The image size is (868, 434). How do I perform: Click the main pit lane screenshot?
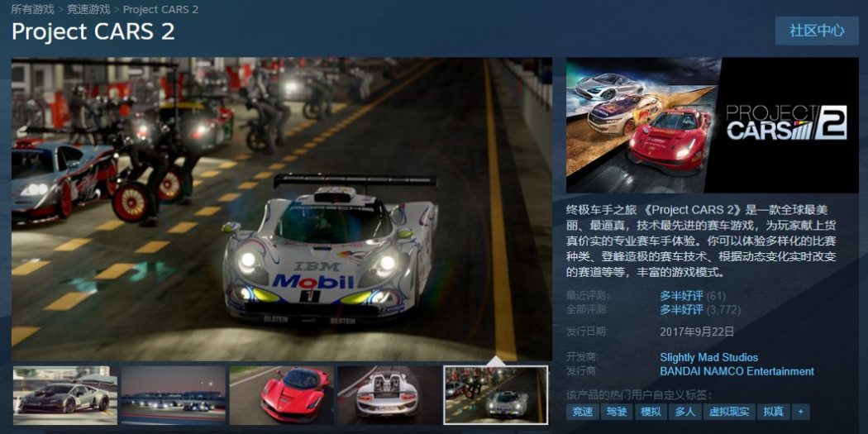[282, 209]
